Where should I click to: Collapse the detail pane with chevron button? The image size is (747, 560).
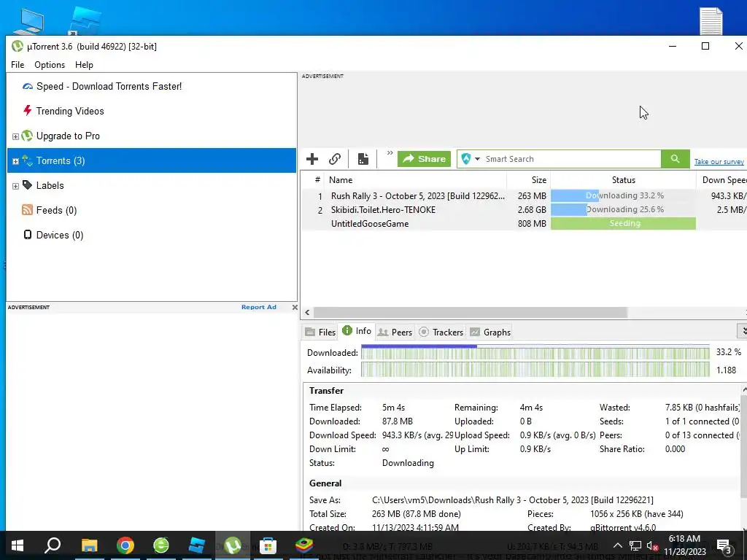click(x=742, y=330)
